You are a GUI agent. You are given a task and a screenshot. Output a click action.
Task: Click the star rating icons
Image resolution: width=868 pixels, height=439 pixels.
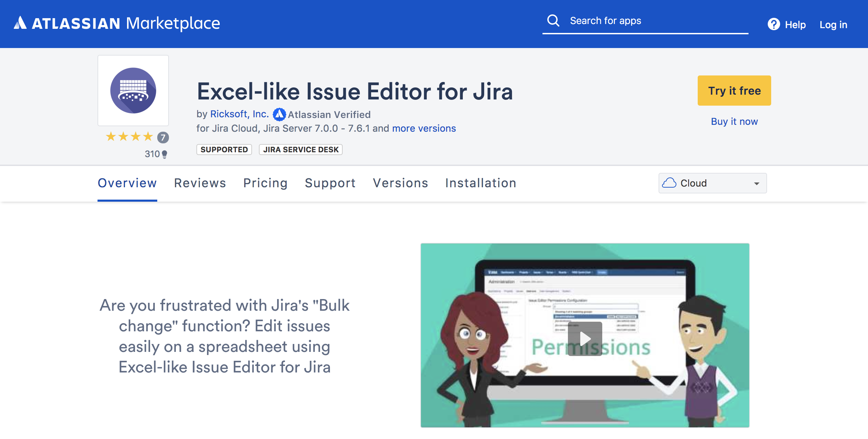[x=129, y=137]
